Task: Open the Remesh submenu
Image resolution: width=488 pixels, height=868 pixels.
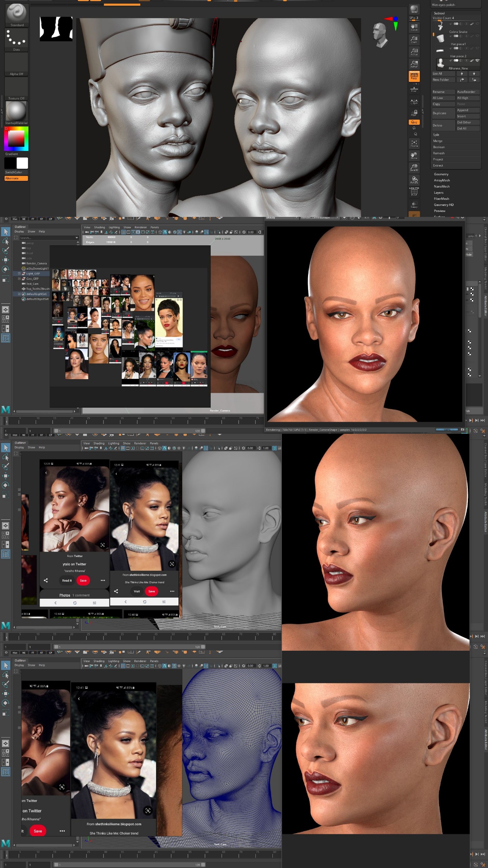Action: point(439,153)
